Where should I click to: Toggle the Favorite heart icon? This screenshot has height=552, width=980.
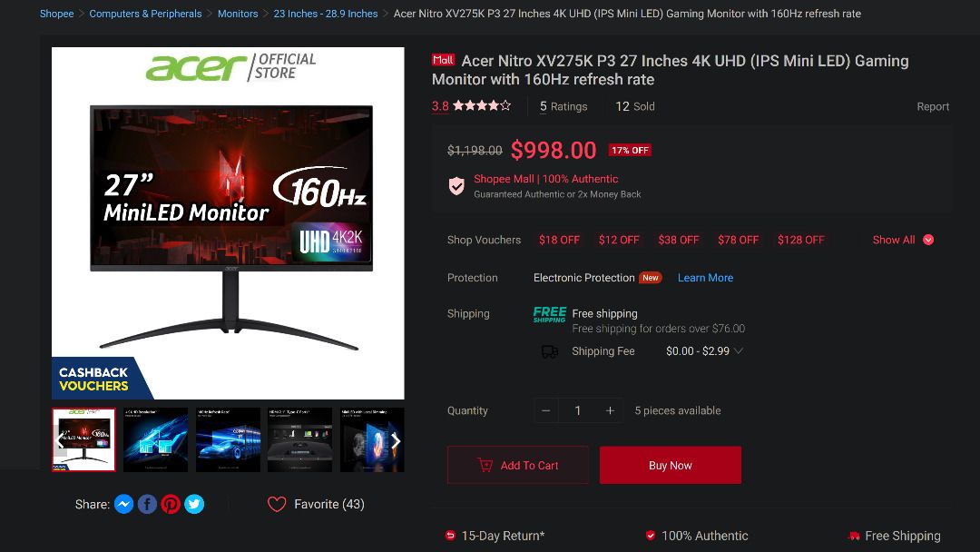(x=276, y=504)
